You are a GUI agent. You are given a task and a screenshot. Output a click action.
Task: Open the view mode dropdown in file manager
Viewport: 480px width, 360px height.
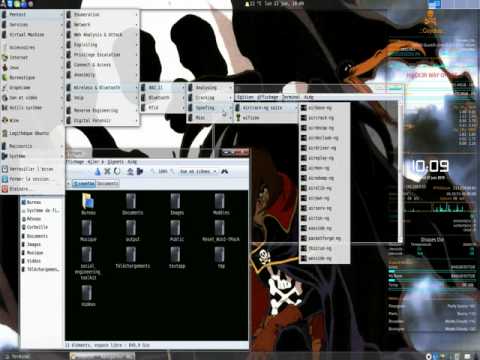click(198, 171)
